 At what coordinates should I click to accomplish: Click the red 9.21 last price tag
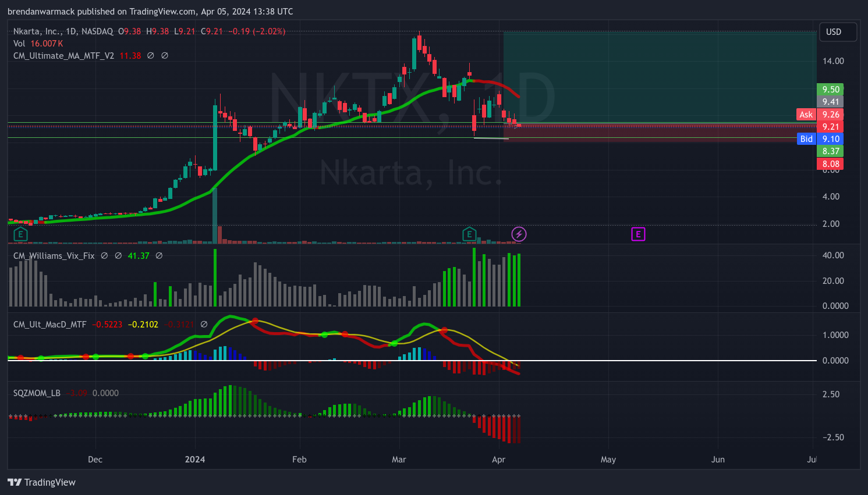[830, 127]
